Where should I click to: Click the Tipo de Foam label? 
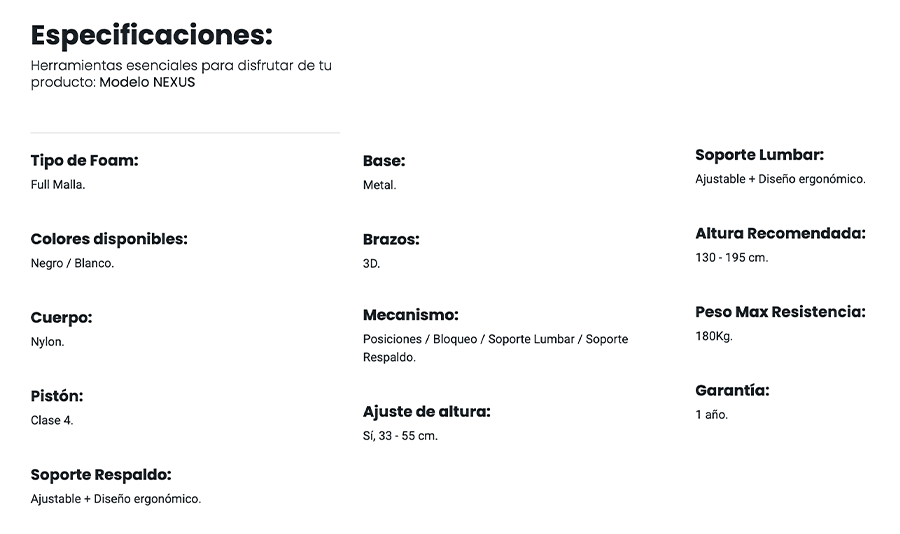pyautogui.click(x=84, y=161)
